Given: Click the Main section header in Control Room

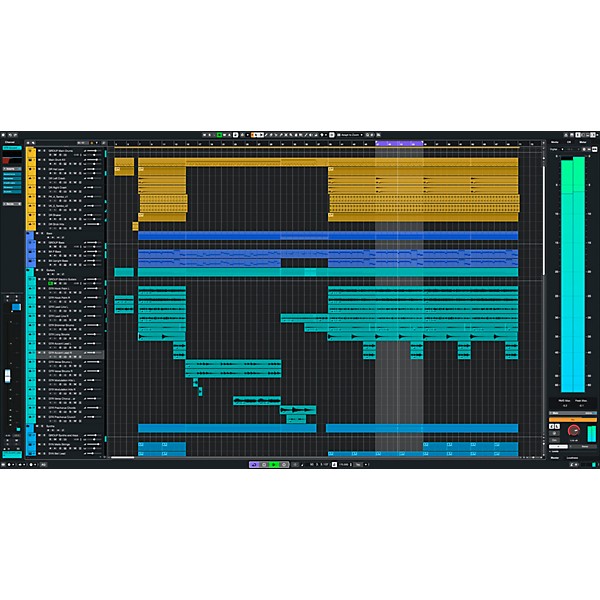Looking at the screenshot, I should [x=573, y=413].
